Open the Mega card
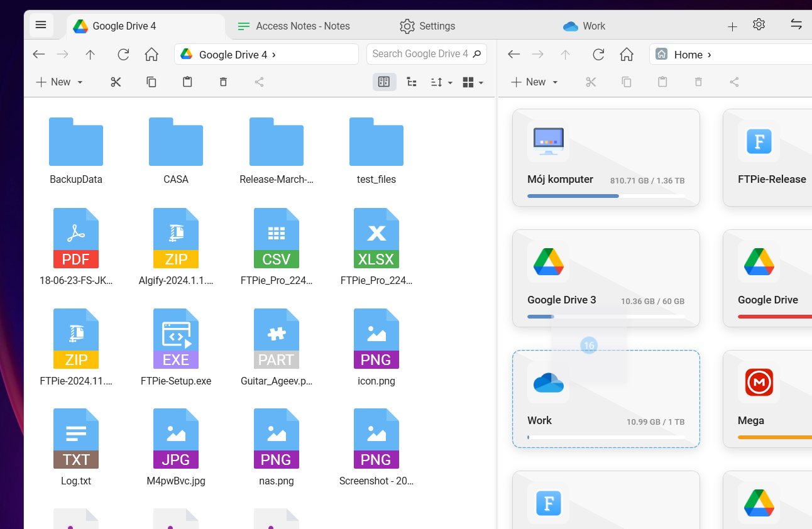The height and width of the screenshot is (529, 812). click(x=767, y=399)
